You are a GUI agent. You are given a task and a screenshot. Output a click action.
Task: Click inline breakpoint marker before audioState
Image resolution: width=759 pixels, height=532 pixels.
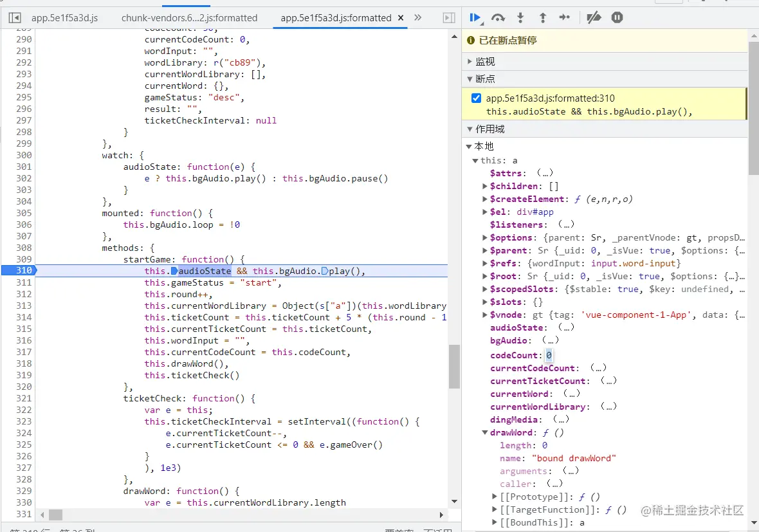point(174,271)
